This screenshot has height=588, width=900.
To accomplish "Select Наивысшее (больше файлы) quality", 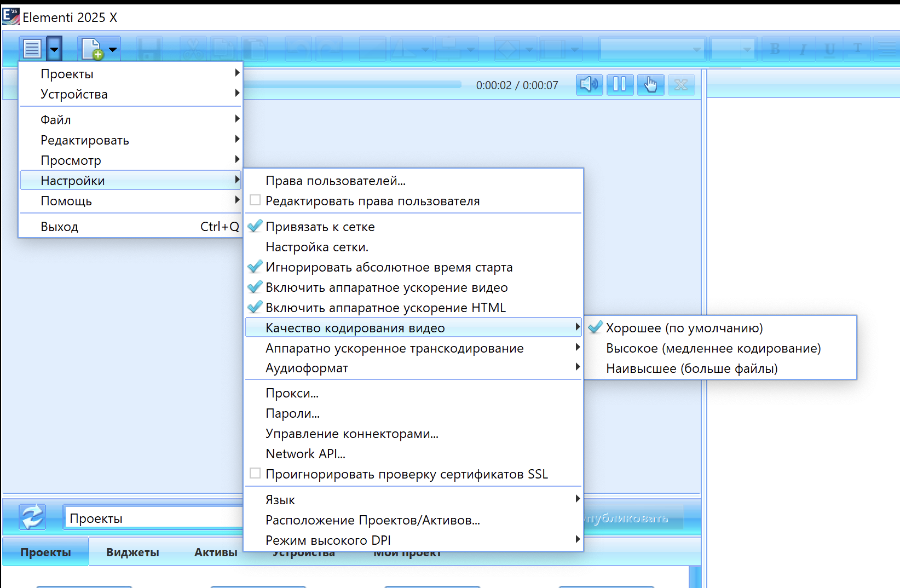I will click(720, 368).
